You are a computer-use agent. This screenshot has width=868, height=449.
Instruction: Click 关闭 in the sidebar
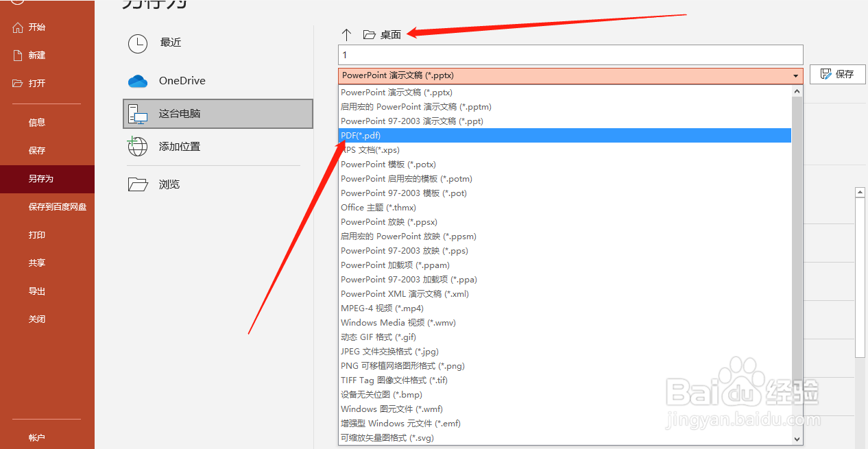pyautogui.click(x=37, y=319)
